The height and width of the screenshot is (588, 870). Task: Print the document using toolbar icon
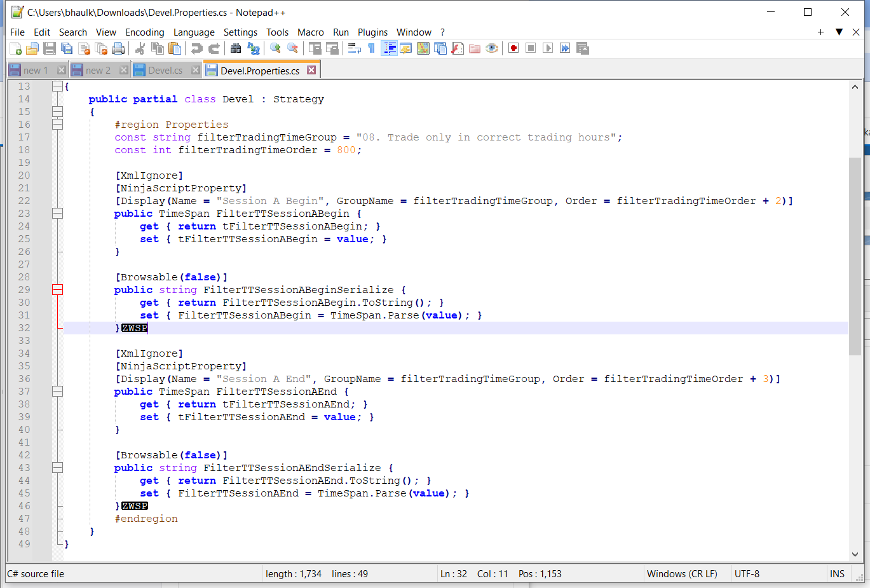[118, 48]
